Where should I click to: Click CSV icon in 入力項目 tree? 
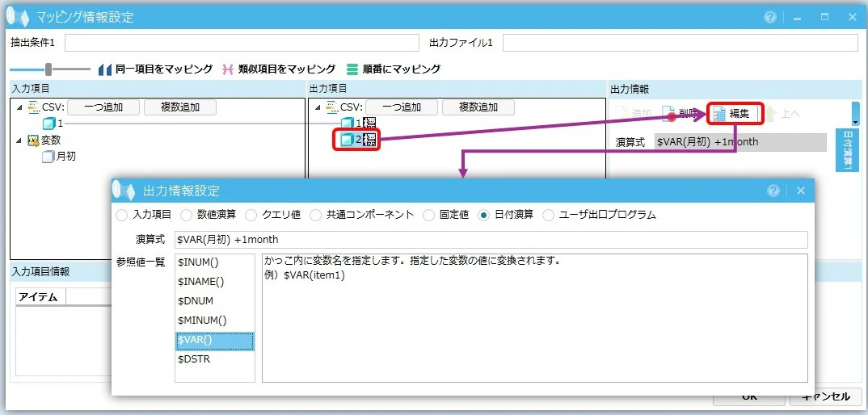tap(34, 107)
